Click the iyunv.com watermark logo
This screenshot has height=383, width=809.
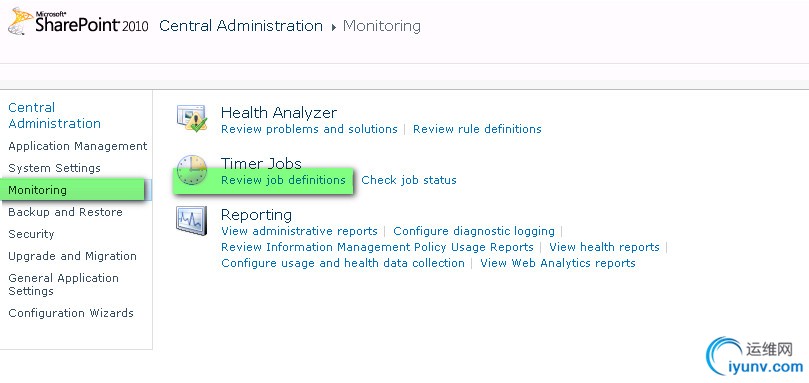tap(755, 356)
